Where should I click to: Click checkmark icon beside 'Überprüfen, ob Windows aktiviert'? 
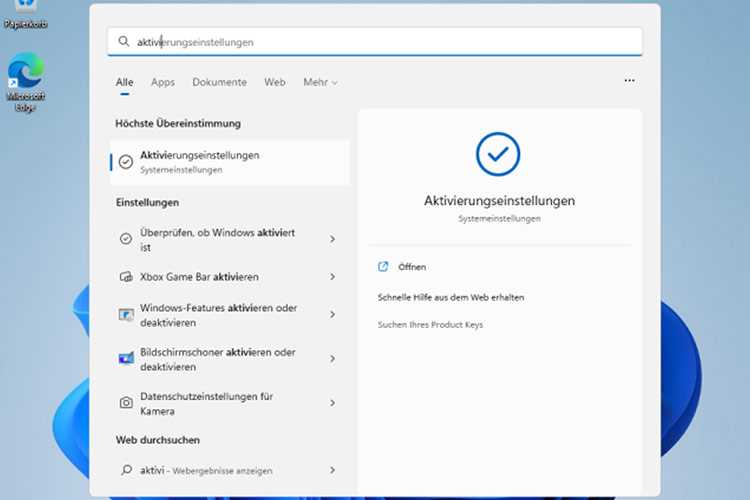click(126, 239)
